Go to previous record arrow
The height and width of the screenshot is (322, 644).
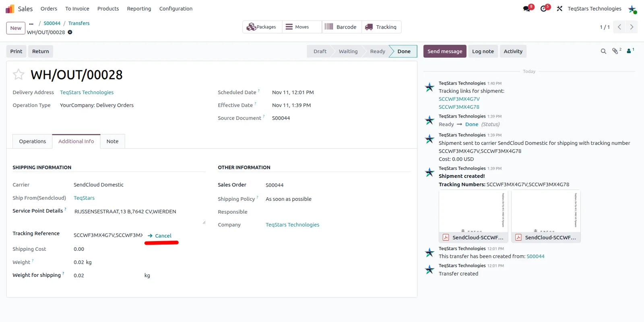[x=619, y=27]
